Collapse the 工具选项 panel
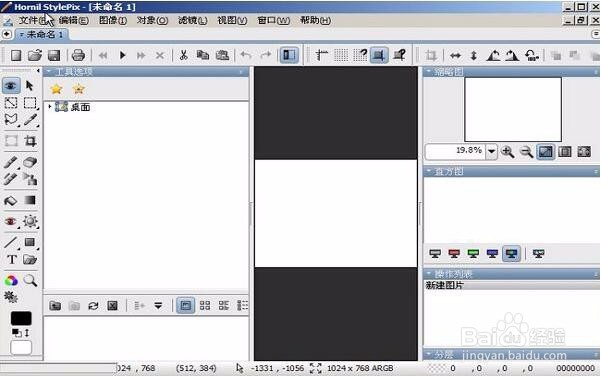 tap(48, 72)
